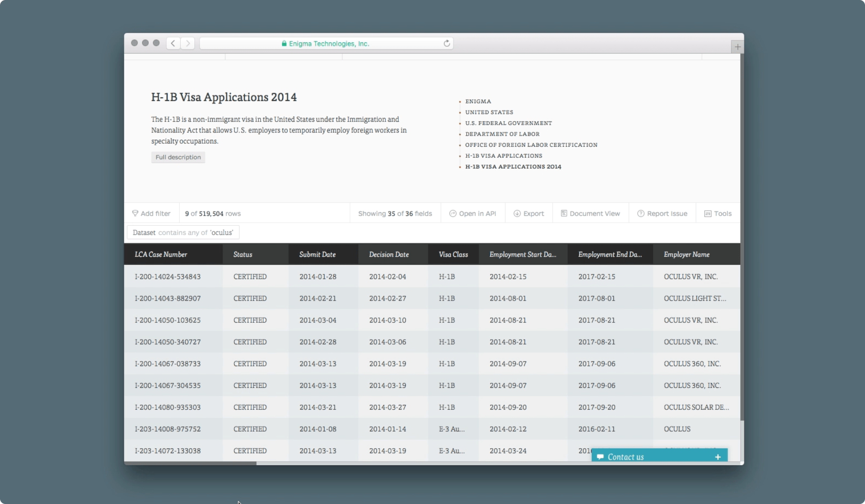Select case number I-200-14024-534843
The image size is (865, 504).
click(168, 276)
